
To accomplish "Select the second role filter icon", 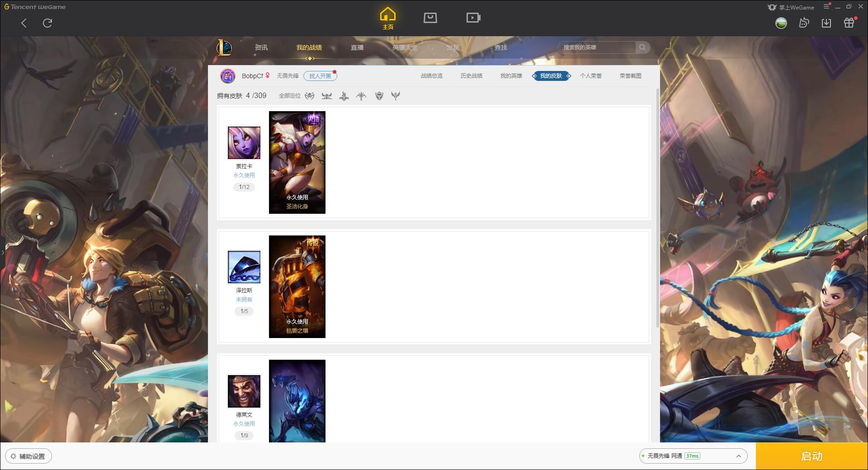I will tap(327, 96).
